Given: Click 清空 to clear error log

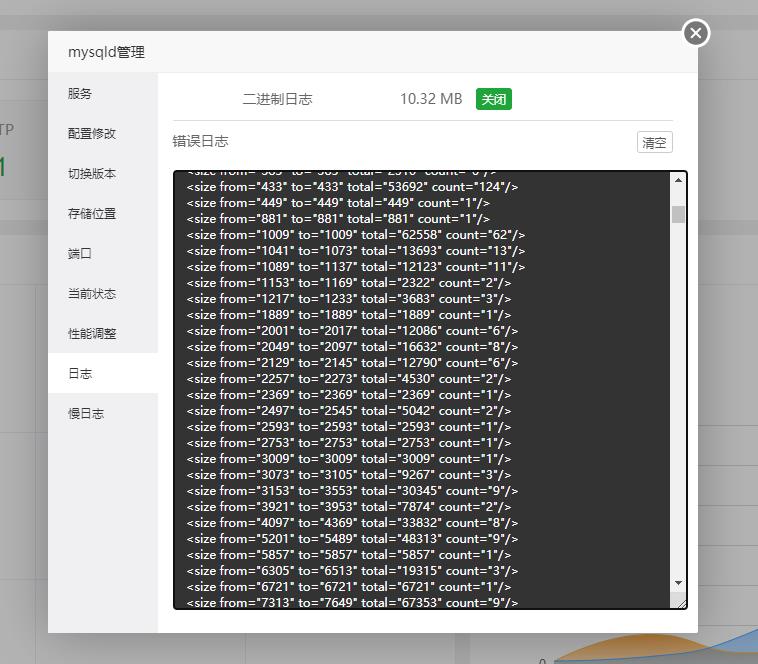Looking at the screenshot, I should (x=655, y=143).
